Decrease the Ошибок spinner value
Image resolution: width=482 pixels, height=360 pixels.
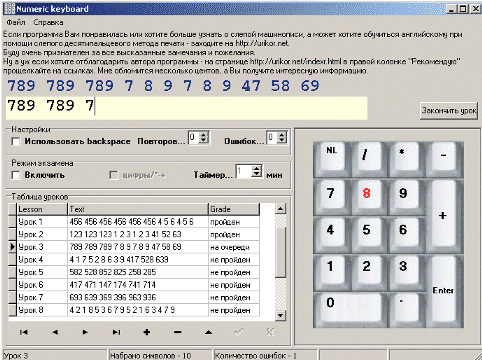pyautogui.click(x=282, y=140)
